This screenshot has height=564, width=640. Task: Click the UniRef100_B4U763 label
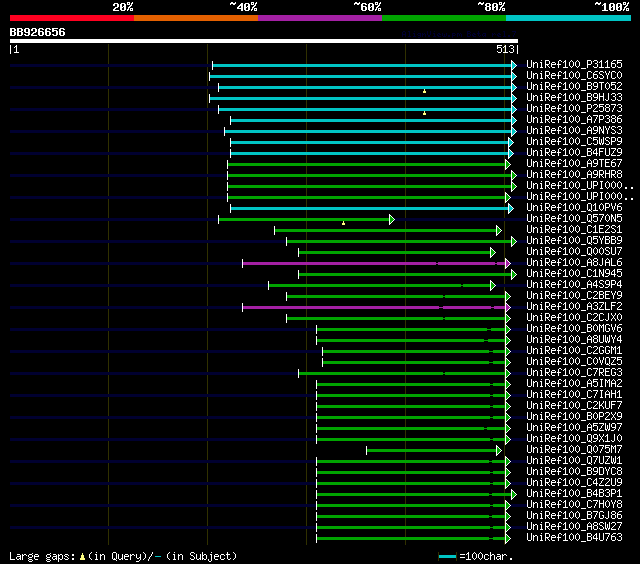pyautogui.click(x=574, y=538)
